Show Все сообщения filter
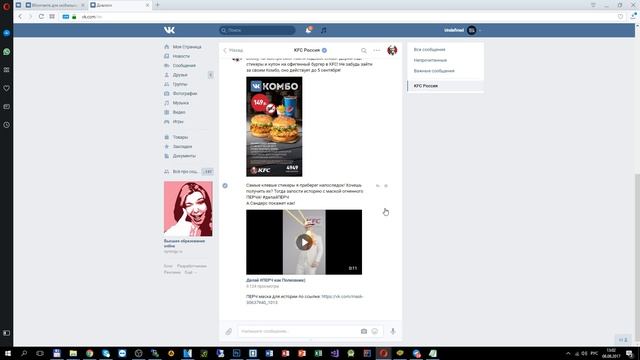640x360 pixels. click(429, 49)
